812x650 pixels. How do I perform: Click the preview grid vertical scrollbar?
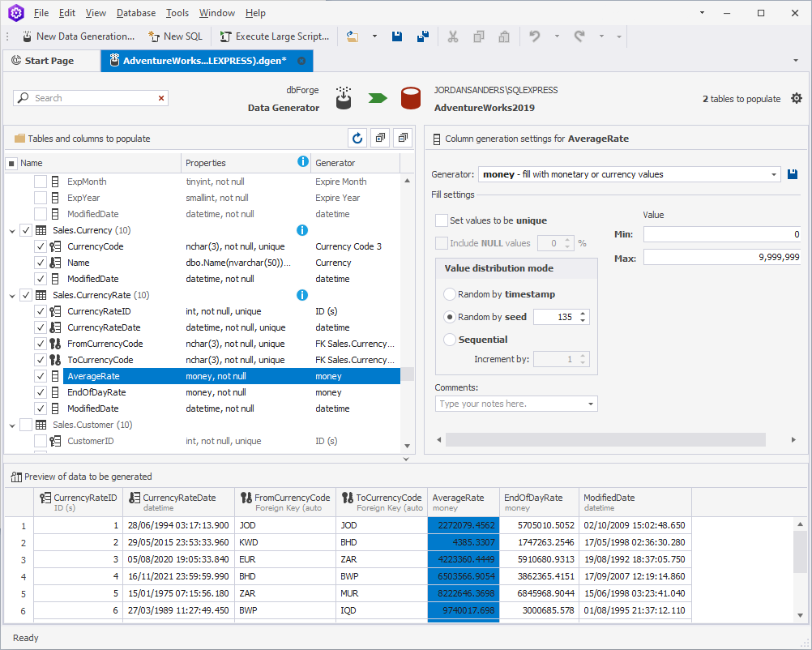800,552
